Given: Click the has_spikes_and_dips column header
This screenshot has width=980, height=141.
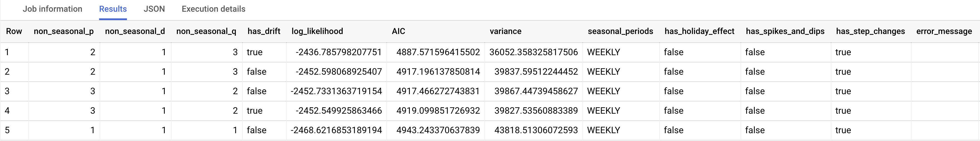Looking at the screenshot, I should pyautogui.click(x=785, y=31).
